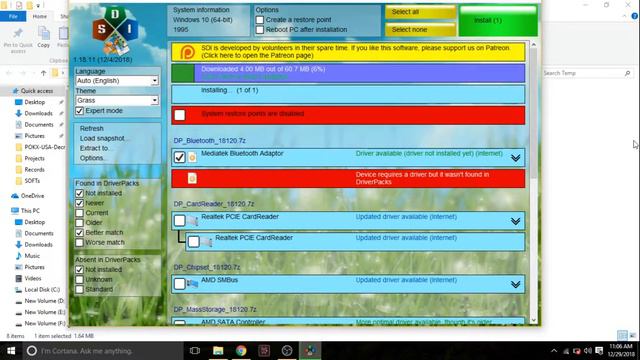
Task: Click the green Install (1) button
Action: (498, 20)
